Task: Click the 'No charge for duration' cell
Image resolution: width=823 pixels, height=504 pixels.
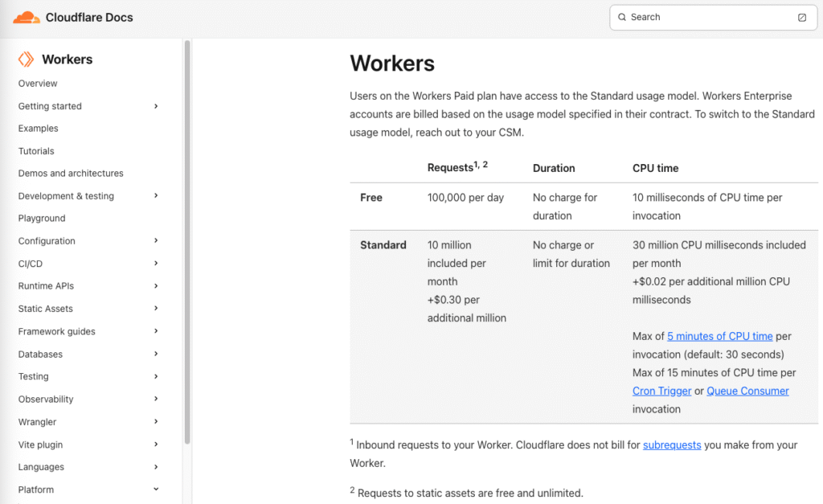Action: pyautogui.click(x=565, y=207)
